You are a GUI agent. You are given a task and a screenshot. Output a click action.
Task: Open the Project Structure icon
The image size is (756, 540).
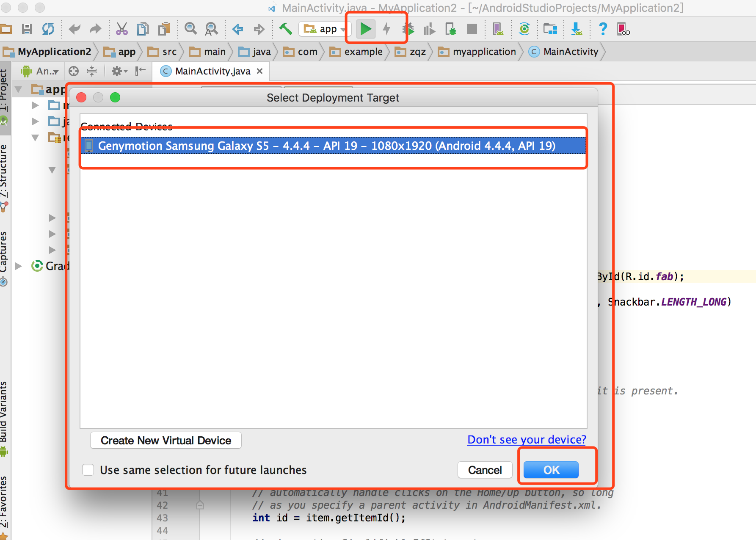pos(550,29)
